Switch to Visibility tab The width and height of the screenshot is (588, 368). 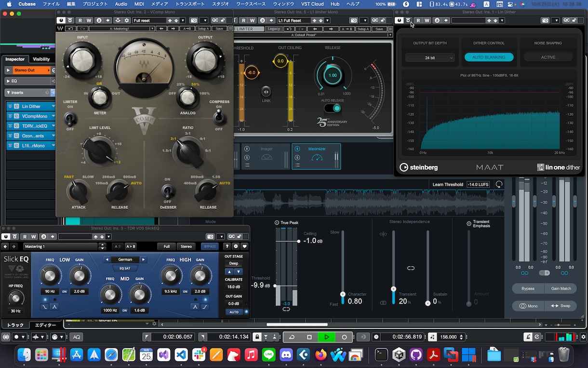pos(41,59)
